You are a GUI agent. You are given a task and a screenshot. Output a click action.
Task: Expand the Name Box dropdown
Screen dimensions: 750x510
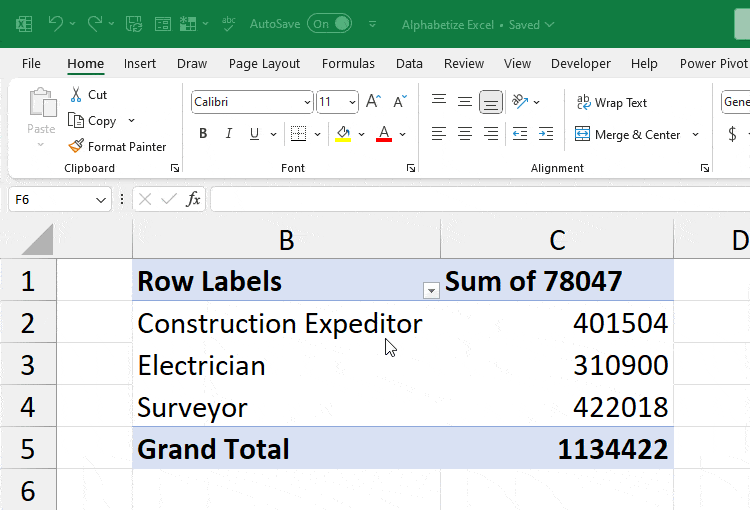tap(100, 200)
